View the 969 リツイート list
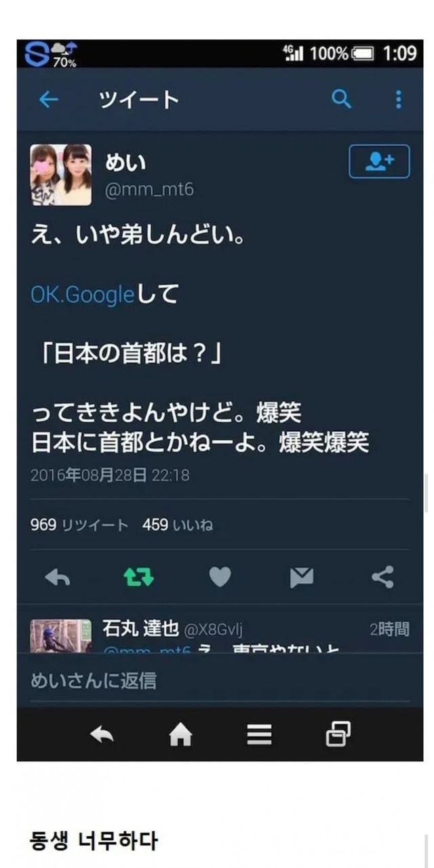The width and height of the screenshot is (434, 868). click(x=79, y=525)
